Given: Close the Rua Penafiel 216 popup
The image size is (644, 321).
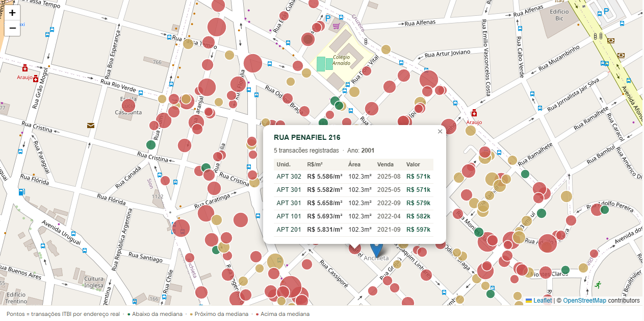Looking at the screenshot, I should click(x=440, y=132).
